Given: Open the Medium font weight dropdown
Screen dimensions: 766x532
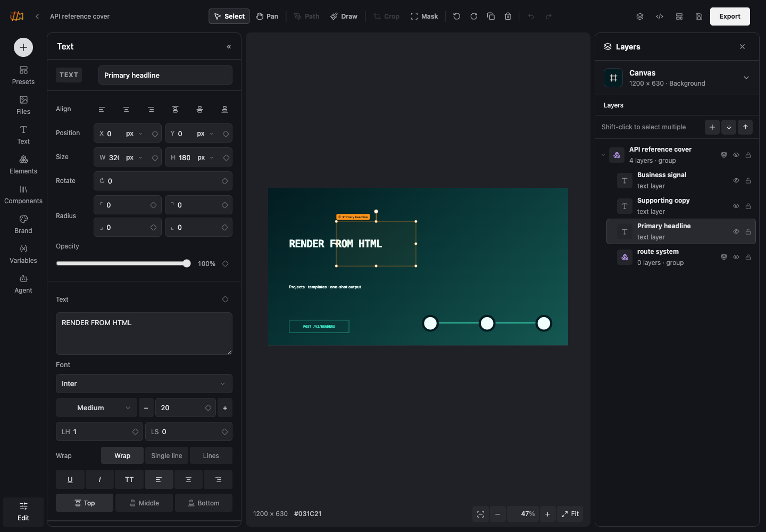Looking at the screenshot, I should pos(96,408).
